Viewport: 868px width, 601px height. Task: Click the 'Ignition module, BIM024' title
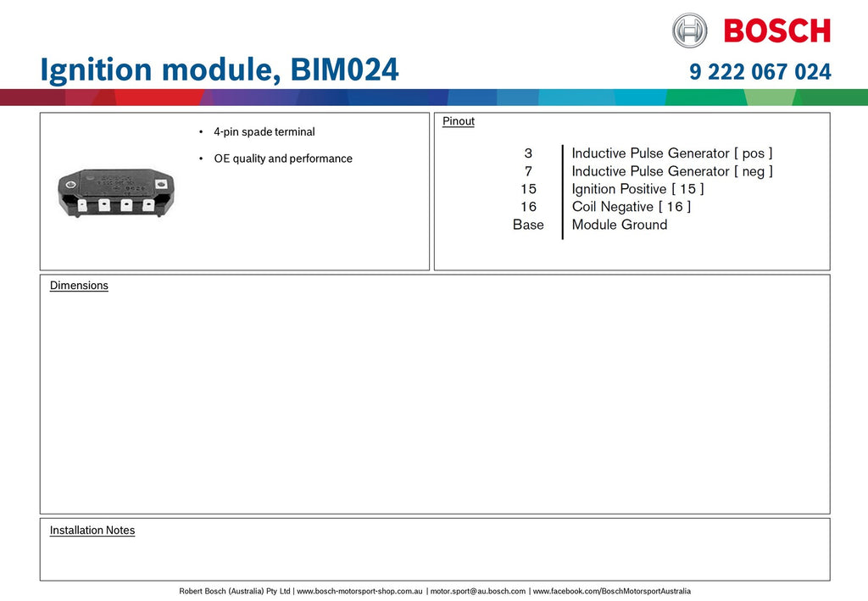click(x=220, y=70)
